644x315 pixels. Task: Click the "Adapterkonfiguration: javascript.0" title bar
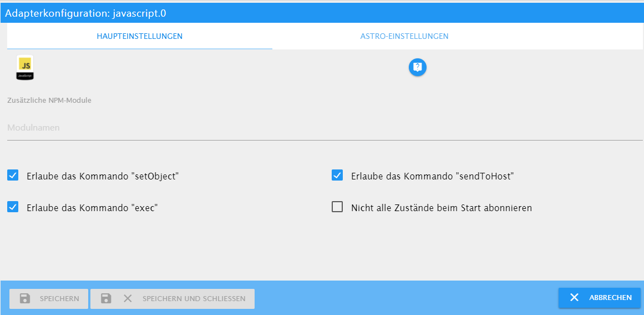click(x=322, y=13)
